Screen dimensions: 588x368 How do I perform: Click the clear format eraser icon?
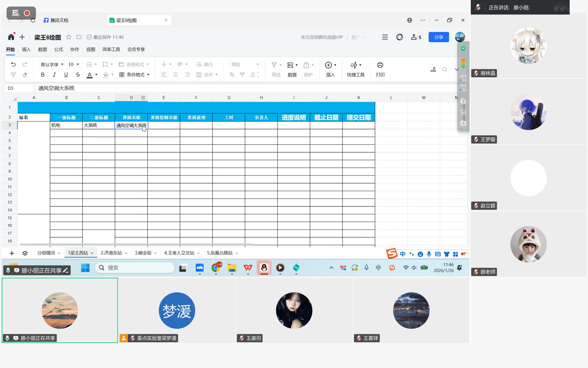click(x=25, y=75)
